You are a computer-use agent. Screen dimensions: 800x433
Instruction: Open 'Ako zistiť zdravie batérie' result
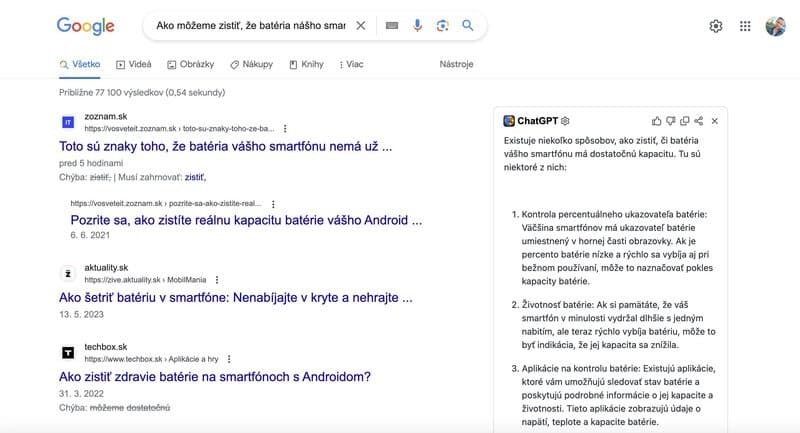pyautogui.click(x=215, y=377)
